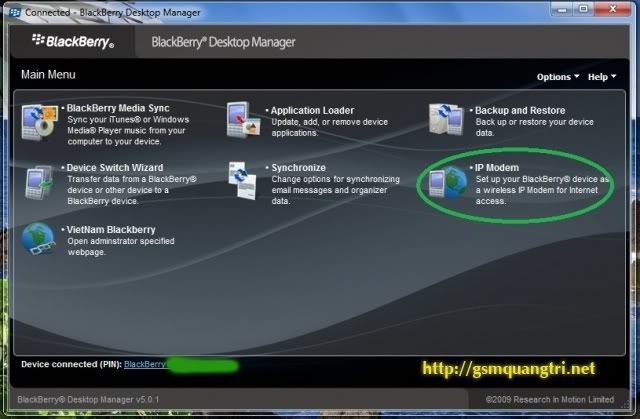This screenshot has width=640, height=419.
Task: Minimize the Desktop Manager window
Action: 562,9
